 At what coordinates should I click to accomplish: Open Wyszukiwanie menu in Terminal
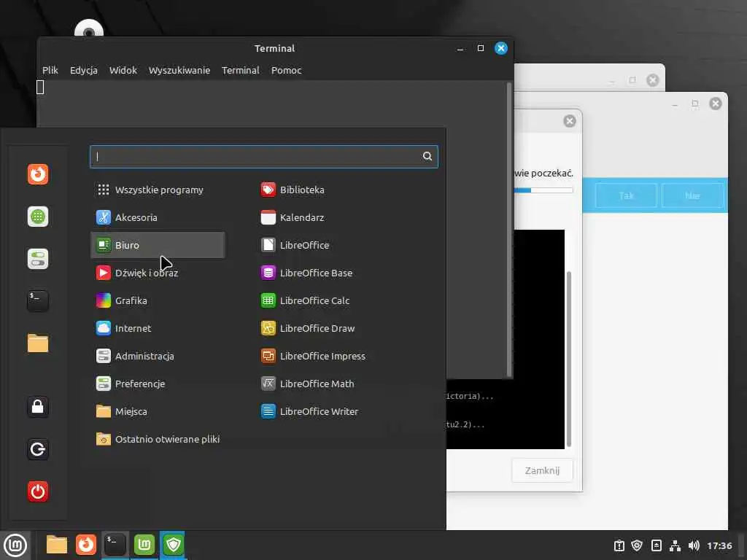(x=179, y=71)
